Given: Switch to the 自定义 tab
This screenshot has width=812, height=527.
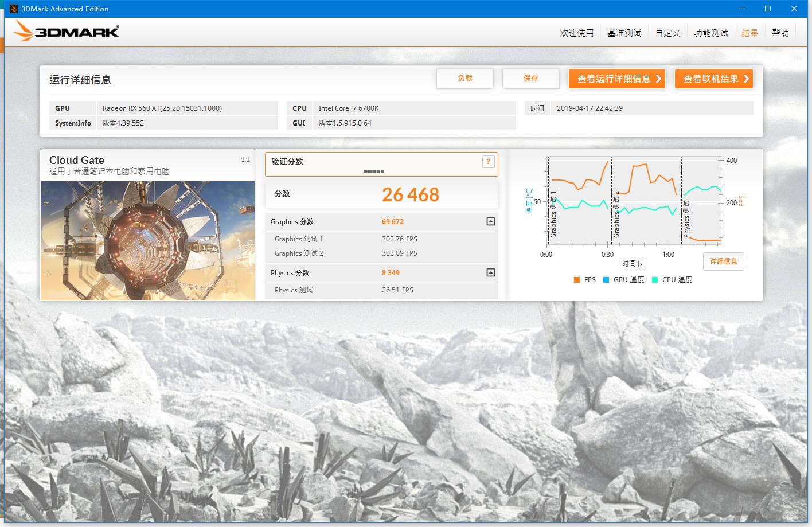Looking at the screenshot, I should click(667, 32).
